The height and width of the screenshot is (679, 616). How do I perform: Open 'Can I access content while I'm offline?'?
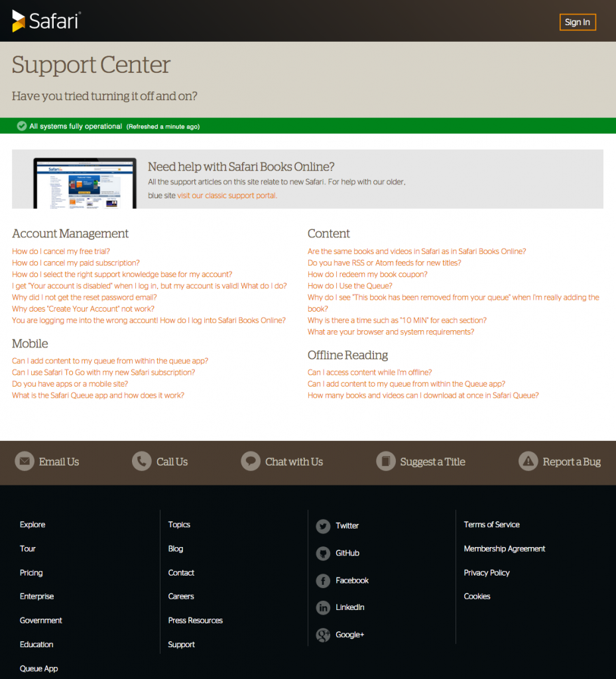370,373
